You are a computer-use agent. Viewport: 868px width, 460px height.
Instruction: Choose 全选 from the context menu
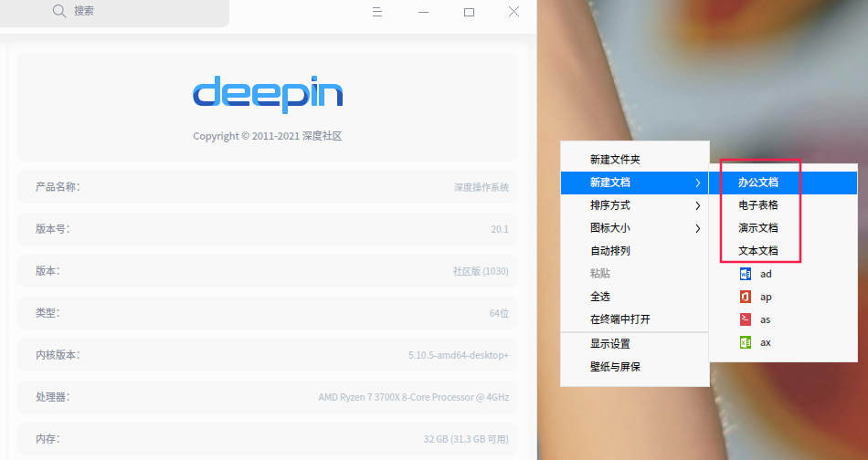tap(635, 297)
